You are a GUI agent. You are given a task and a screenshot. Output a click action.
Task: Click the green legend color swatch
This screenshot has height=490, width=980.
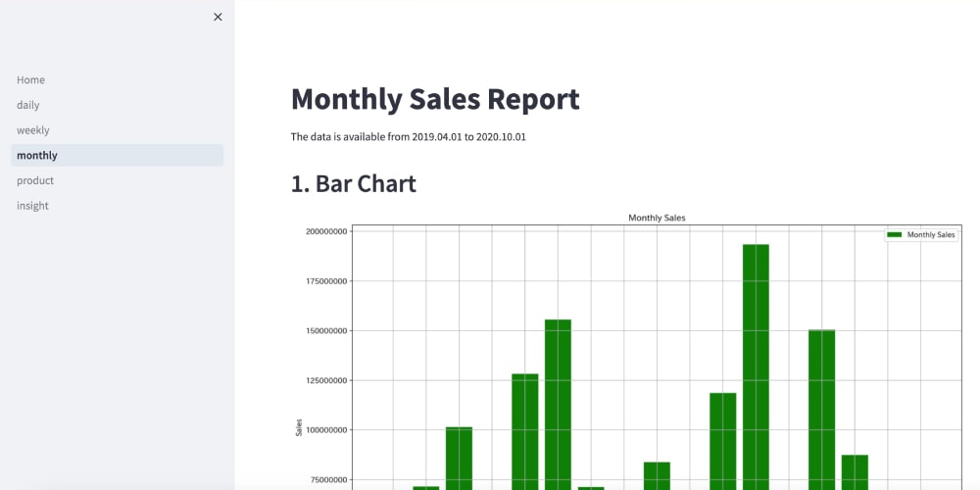click(894, 235)
